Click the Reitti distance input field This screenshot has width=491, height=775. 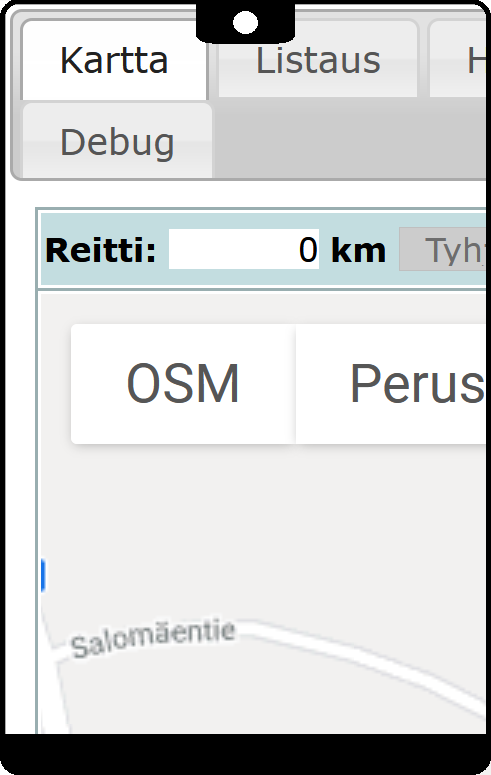click(x=244, y=249)
